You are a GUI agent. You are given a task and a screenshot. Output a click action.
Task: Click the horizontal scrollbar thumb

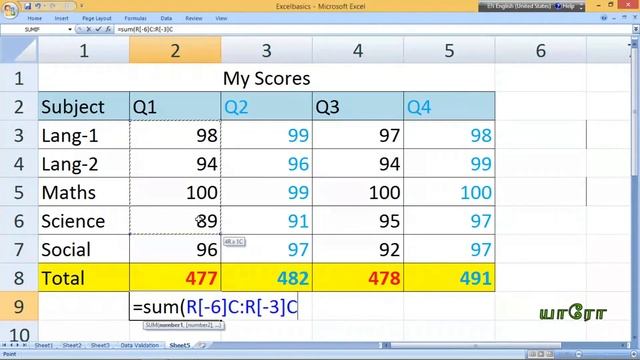click(476, 345)
